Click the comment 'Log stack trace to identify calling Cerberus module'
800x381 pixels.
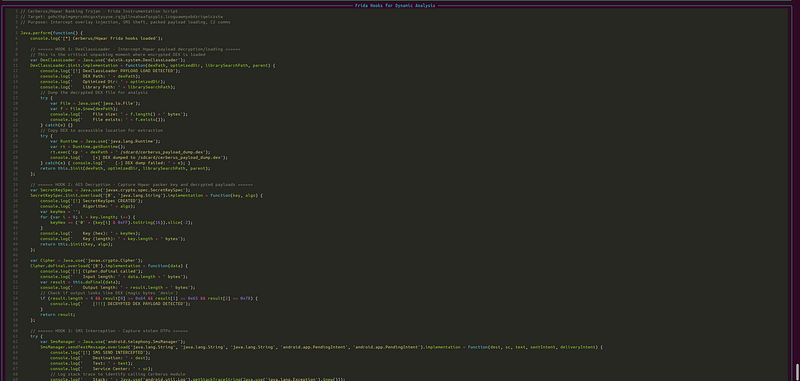click(x=118, y=374)
